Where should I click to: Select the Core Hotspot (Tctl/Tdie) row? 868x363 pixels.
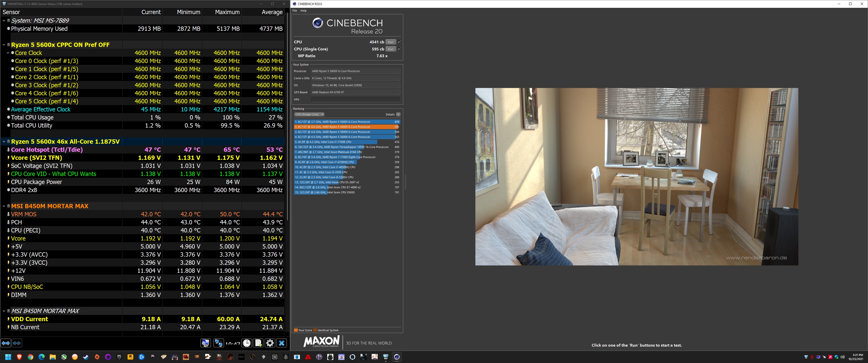(142, 150)
